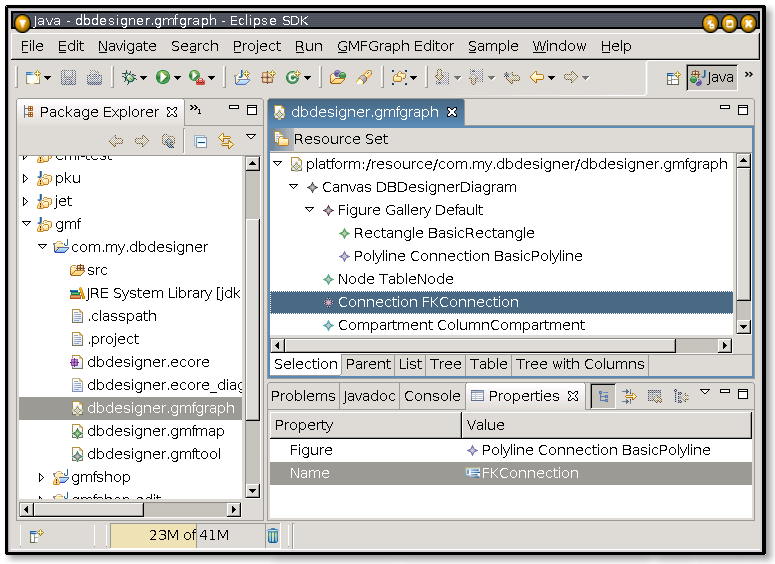Expand the gmfshop project node
The height and width of the screenshot is (564, 775).
pyautogui.click(x=41, y=477)
